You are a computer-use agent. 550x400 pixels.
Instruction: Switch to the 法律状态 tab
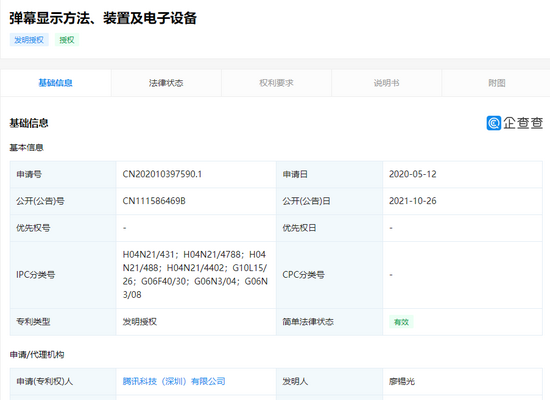pos(166,83)
